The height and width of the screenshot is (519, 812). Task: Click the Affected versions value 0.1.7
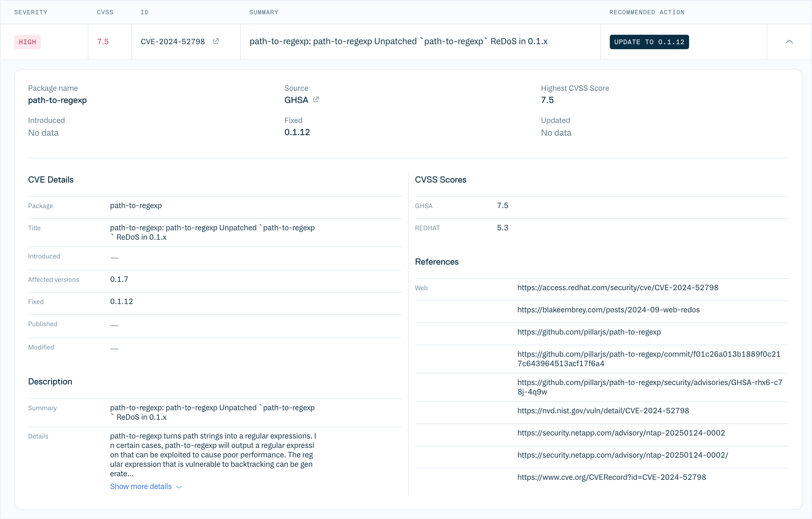[119, 279]
